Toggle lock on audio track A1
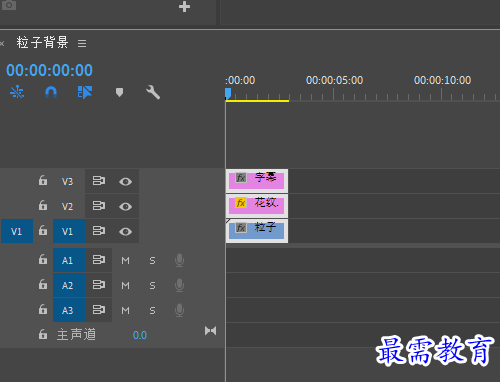This screenshot has height=382, width=500. click(x=43, y=259)
